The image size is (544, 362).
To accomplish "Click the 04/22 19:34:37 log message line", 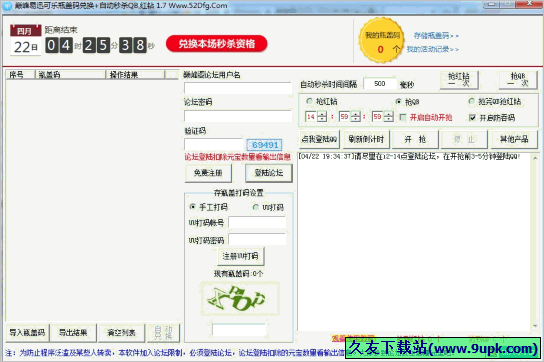I will point(409,157).
